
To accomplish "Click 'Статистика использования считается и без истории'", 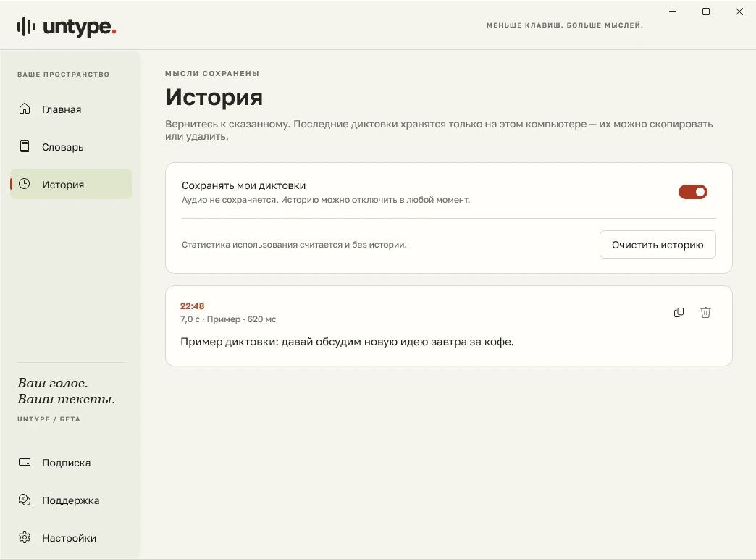I will 293,245.
